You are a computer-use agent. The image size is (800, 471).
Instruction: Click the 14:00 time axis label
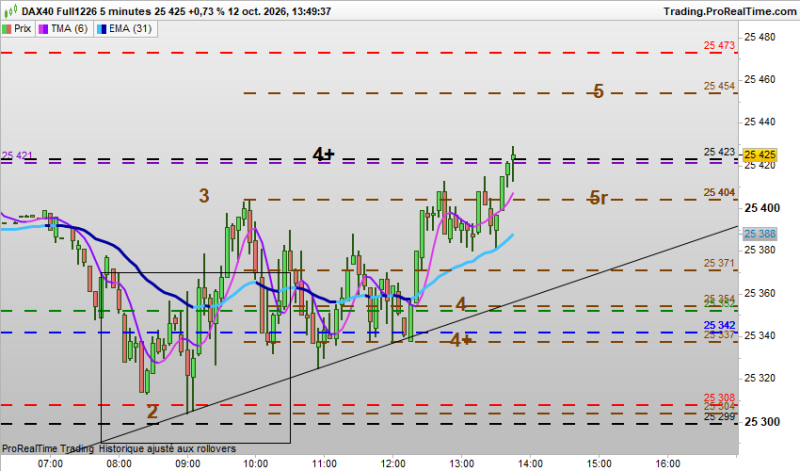530,463
